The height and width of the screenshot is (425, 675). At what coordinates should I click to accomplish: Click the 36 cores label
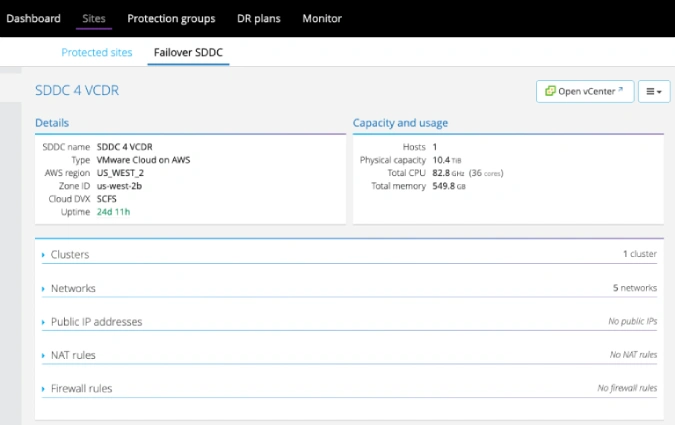point(486,173)
